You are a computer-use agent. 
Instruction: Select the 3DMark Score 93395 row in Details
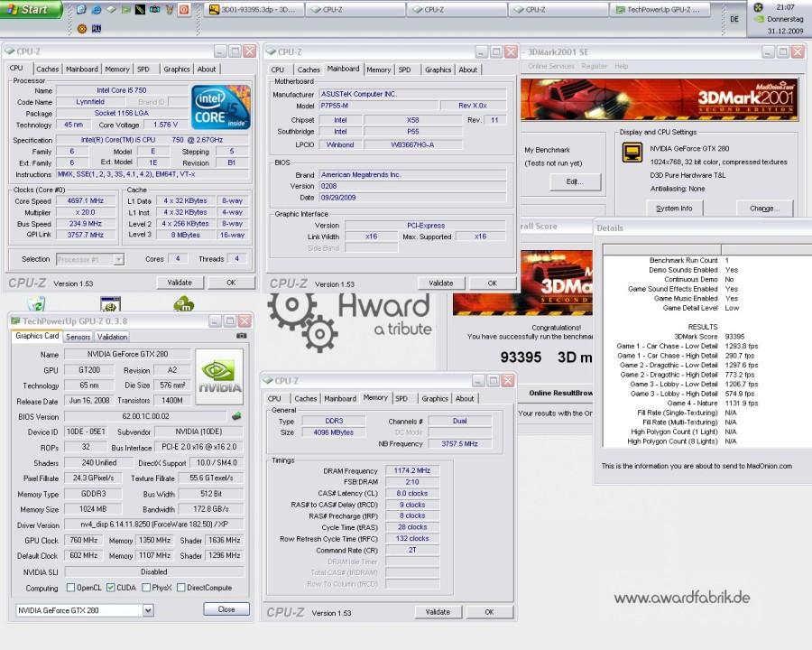pyautogui.click(x=708, y=337)
